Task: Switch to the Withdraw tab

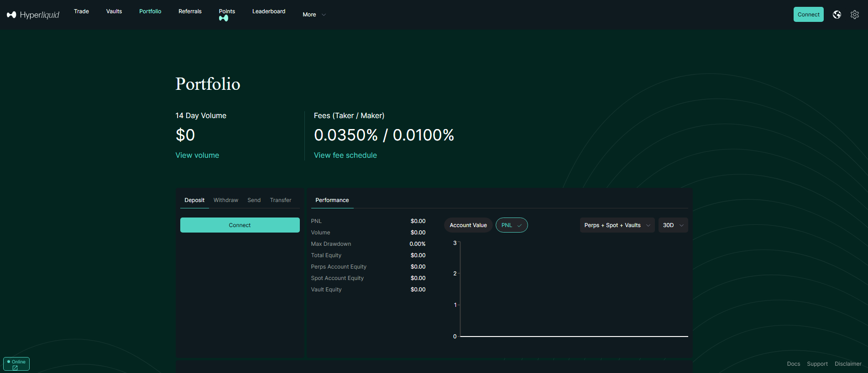Action: pyautogui.click(x=226, y=200)
